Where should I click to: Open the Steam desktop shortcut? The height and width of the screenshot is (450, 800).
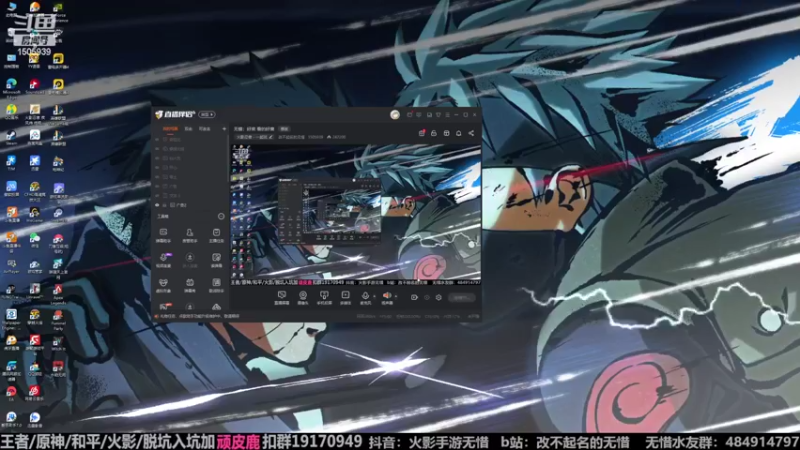11,137
